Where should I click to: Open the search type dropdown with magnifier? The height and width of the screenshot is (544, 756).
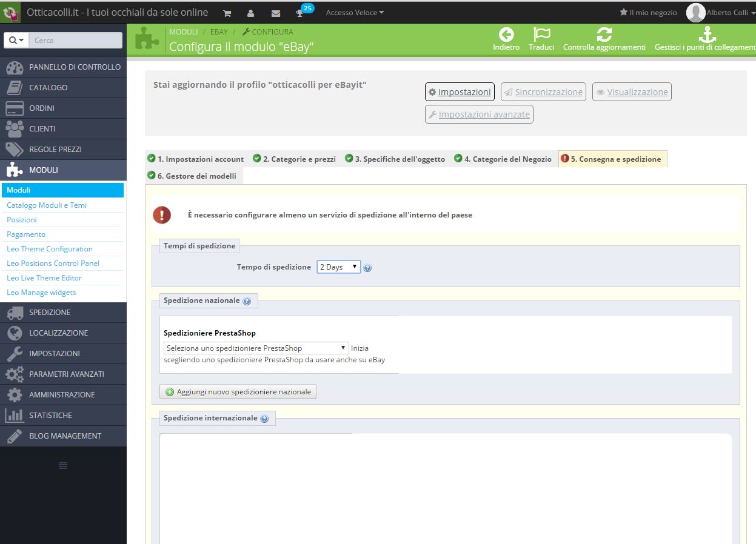pos(16,41)
